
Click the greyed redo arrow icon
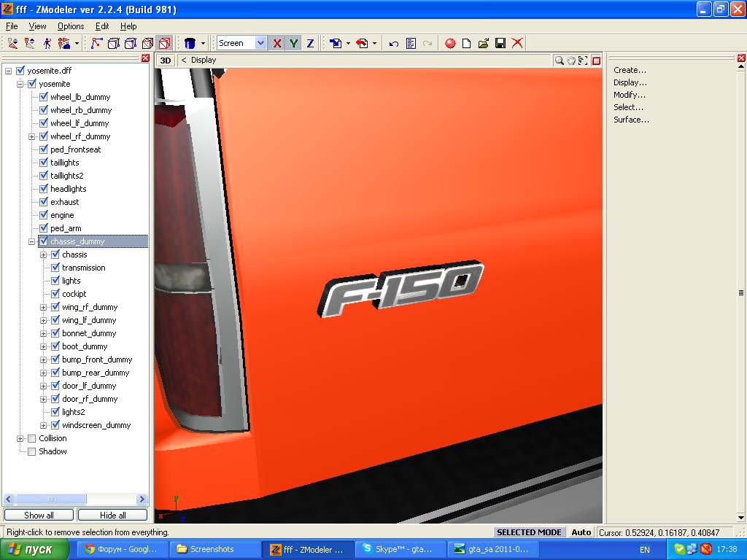(427, 43)
